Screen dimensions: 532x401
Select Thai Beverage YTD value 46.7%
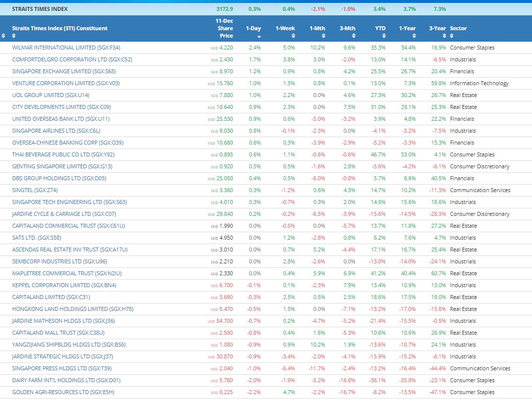pyautogui.click(x=378, y=154)
